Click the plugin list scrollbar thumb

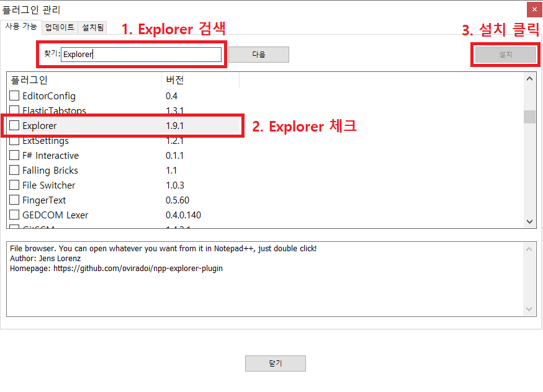pos(529,117)
